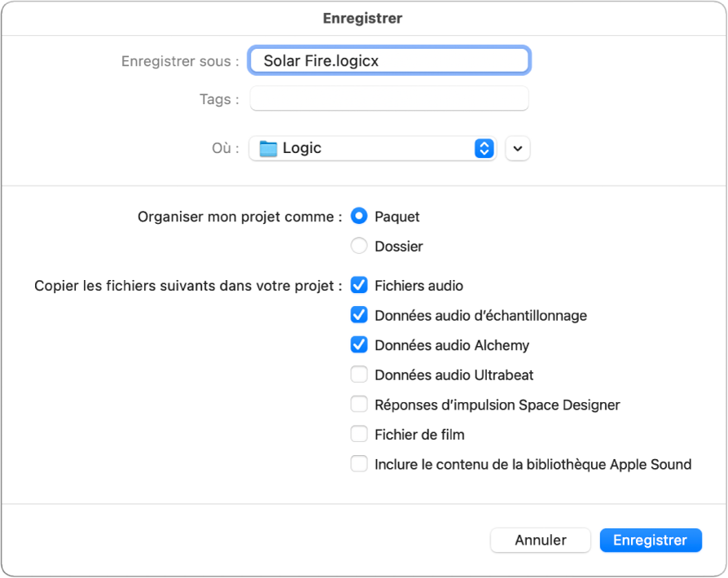Click the empty Tags field
Image resolution: width=728 pixels, height=578 pixels.
[x=388, y=99]
